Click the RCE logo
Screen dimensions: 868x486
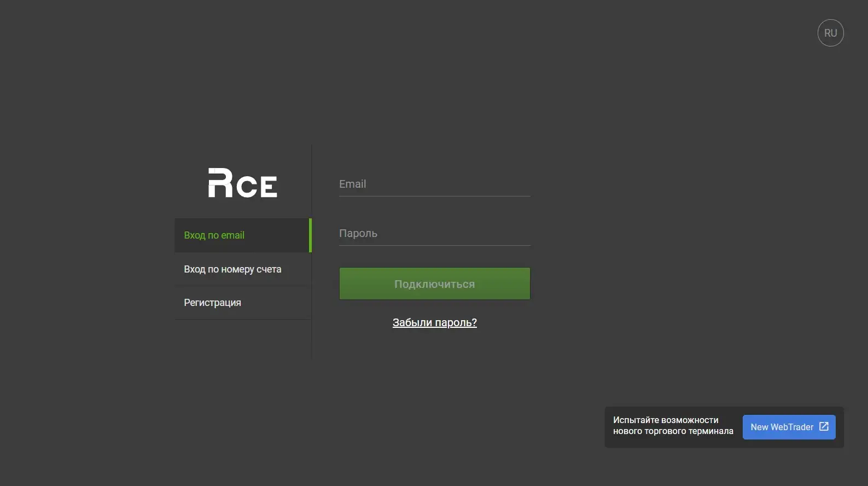click(243, 183)
